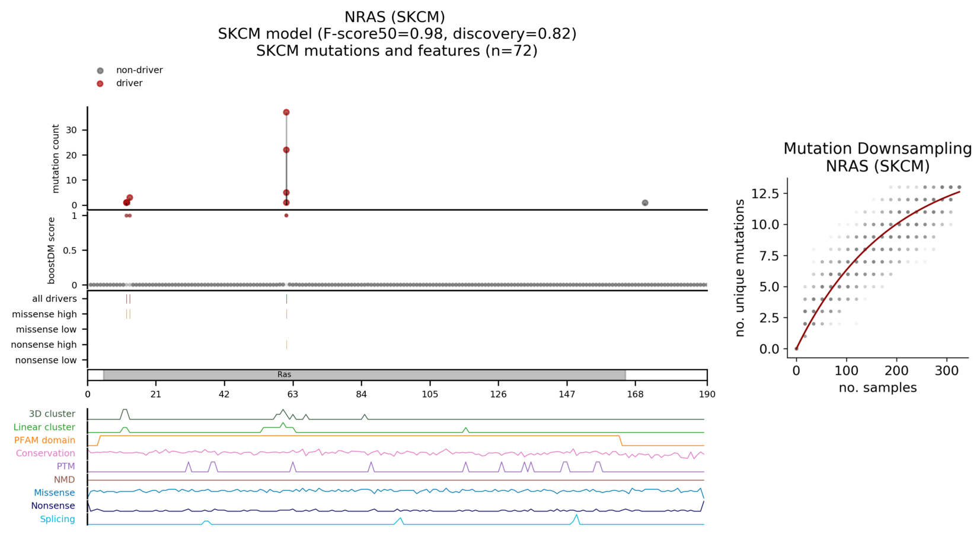Click the Splicing track label

(58, 519)
